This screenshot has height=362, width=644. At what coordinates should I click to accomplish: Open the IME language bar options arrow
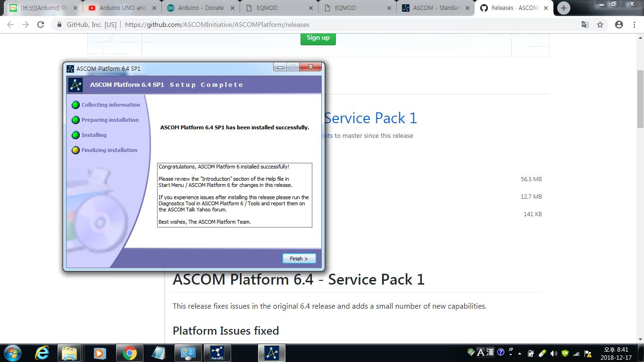(511, 354)
